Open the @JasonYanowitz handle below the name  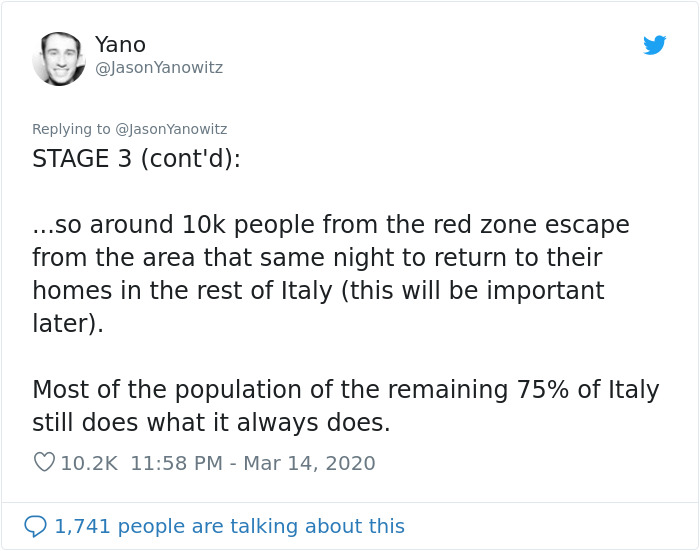159,68
